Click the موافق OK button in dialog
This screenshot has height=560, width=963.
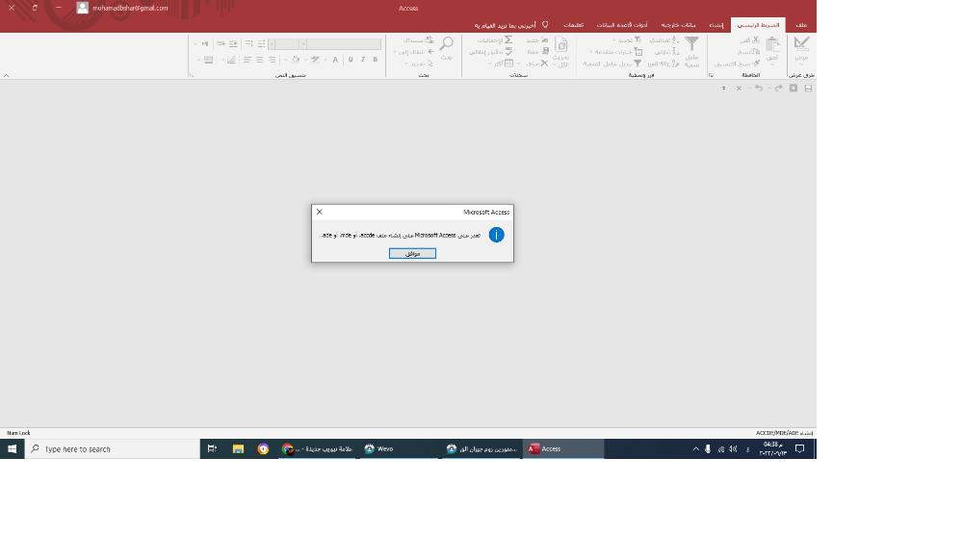pos(412,253)
